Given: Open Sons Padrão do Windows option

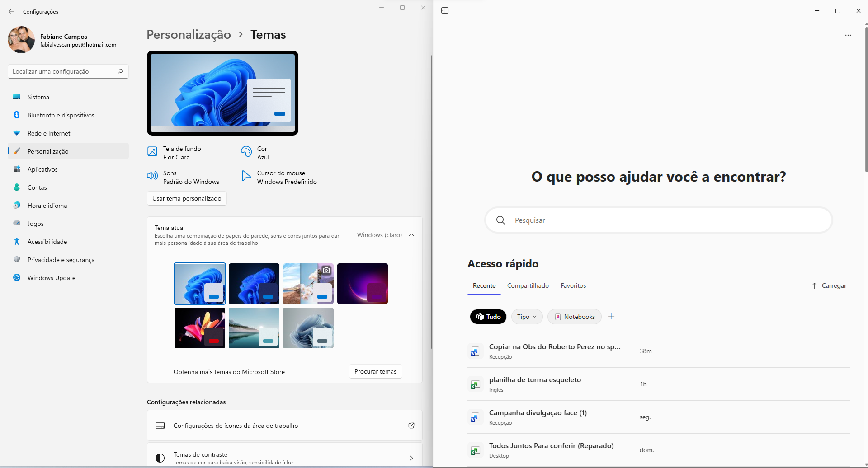Looking at the screenshot, I should pyautogui.click(x=183, y=177).
